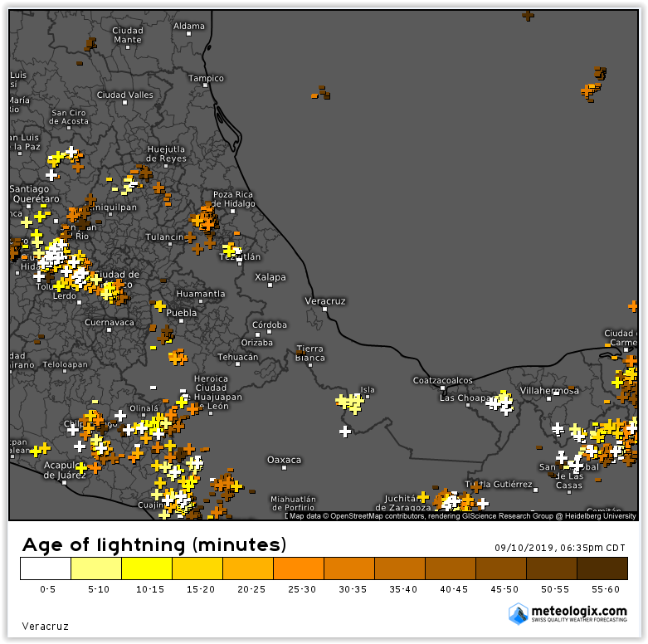Click the Teloloapan city label

click(66, 364)
